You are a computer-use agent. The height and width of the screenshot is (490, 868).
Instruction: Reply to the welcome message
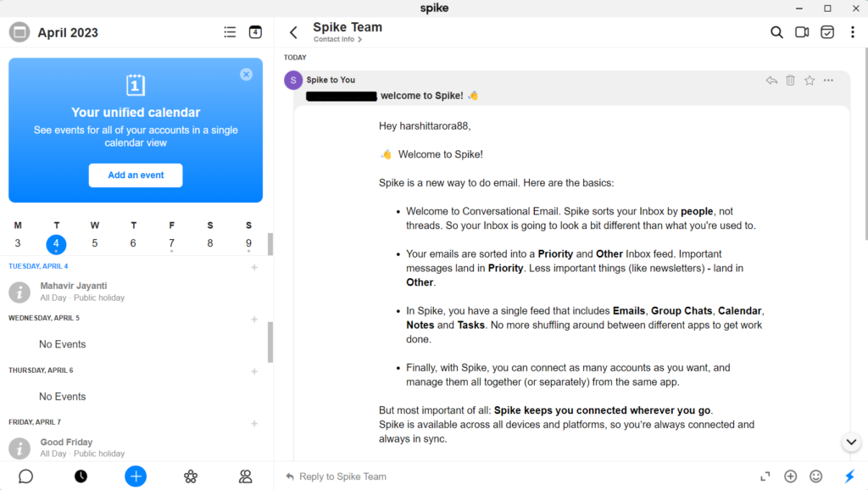[x=771, y=81]
